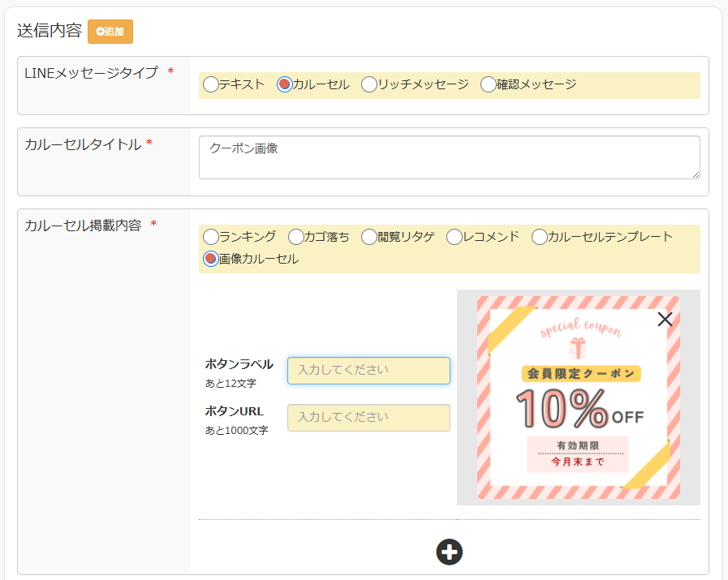Open the 10% OFF coupon image thumbnail
This screenshot has width=728, height=580.
click(x=579, y=397)
